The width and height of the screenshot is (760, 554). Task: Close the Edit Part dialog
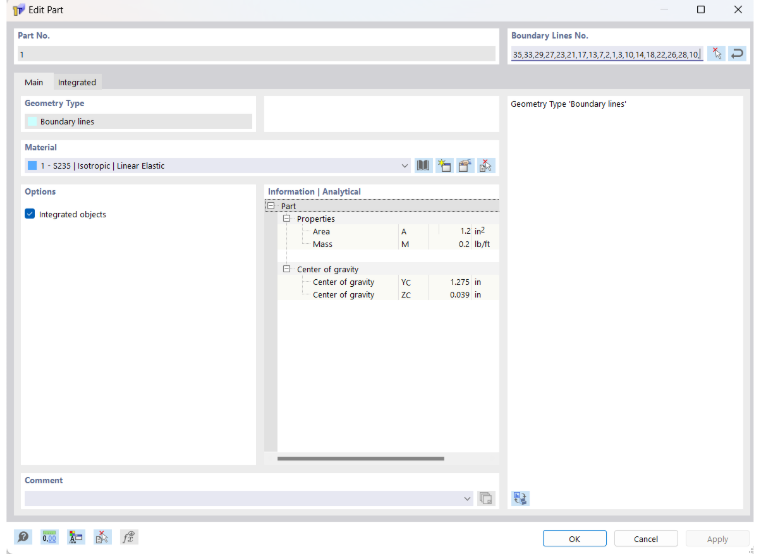pos(738,10)
